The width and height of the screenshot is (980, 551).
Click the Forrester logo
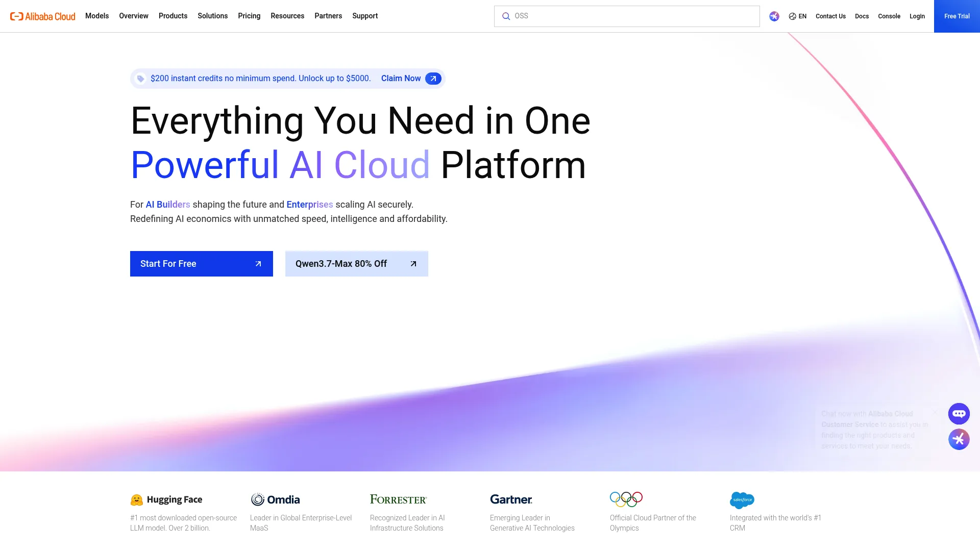(399, 499)
